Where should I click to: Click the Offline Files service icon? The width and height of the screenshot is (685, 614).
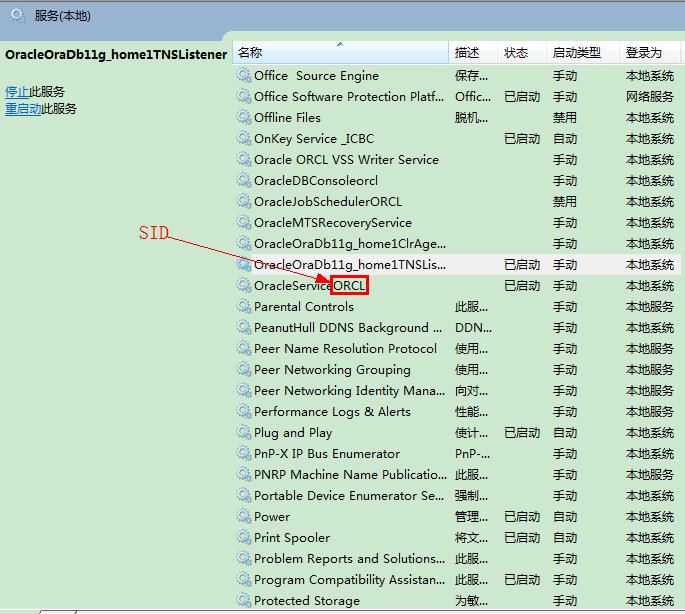243,117
